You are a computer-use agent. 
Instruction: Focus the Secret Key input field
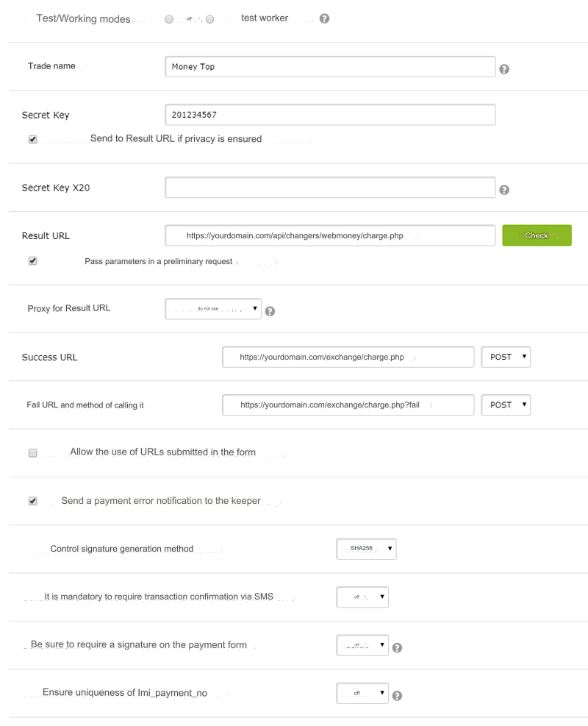coord(330,115)
